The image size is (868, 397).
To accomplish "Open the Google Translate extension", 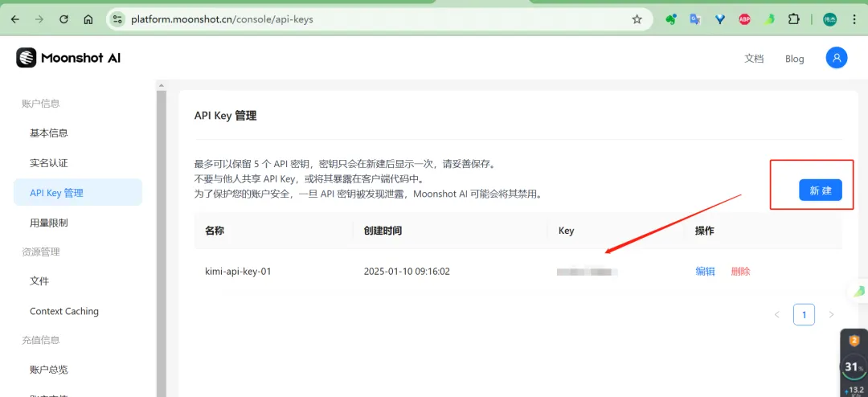I will click(694, 19).
